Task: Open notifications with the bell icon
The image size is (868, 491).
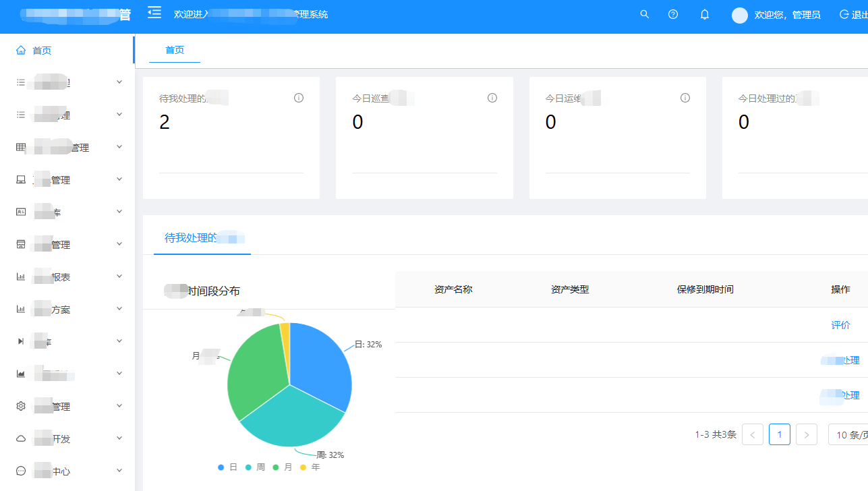Action: [x=705, y=14]
